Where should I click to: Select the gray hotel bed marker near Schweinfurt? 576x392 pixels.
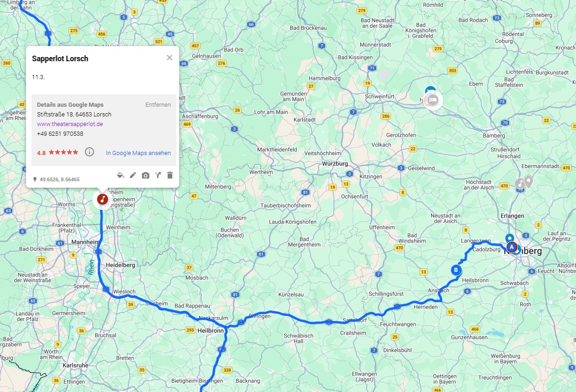(433, 100)
